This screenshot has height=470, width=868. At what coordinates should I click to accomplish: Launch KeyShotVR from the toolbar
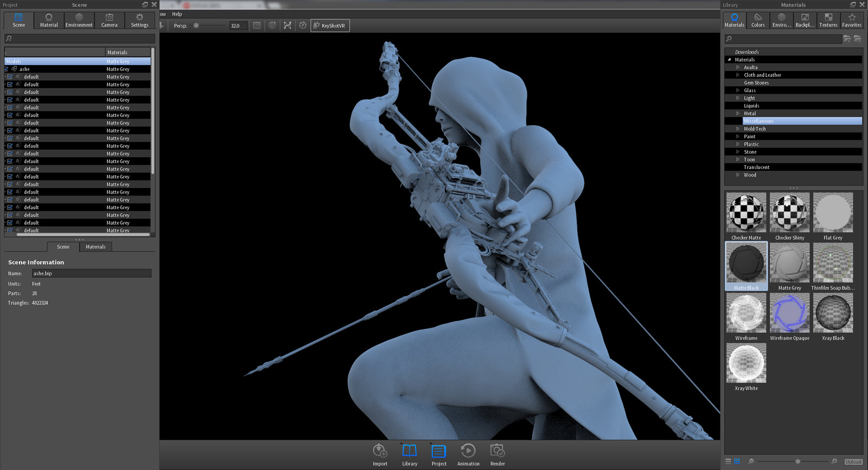(330, 25)
